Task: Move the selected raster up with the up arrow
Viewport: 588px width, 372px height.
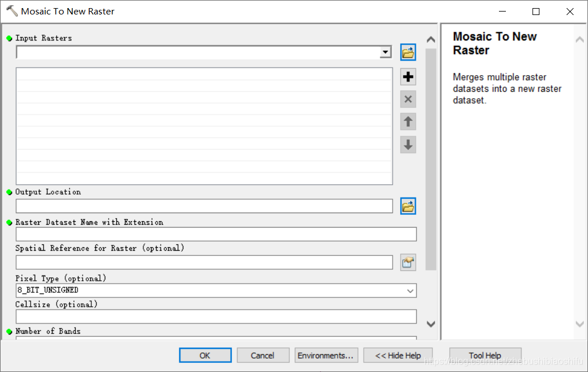Action: (x=408, y=122)
